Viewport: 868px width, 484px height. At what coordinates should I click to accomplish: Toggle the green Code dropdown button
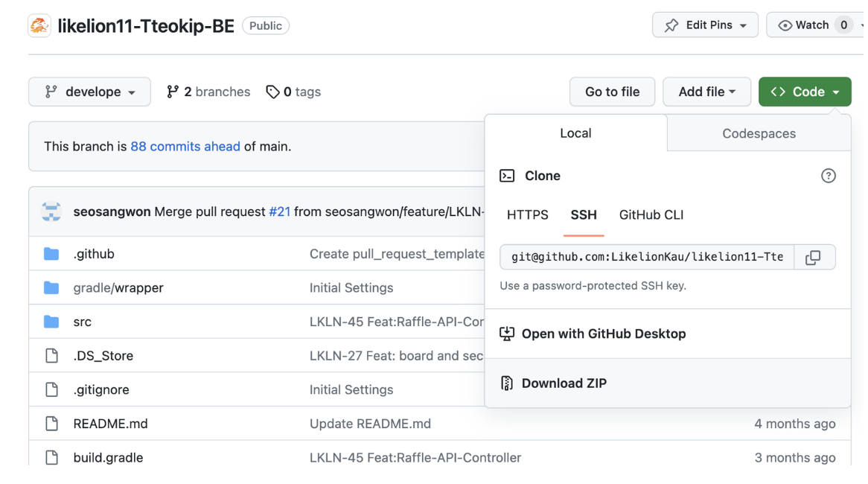805,92
